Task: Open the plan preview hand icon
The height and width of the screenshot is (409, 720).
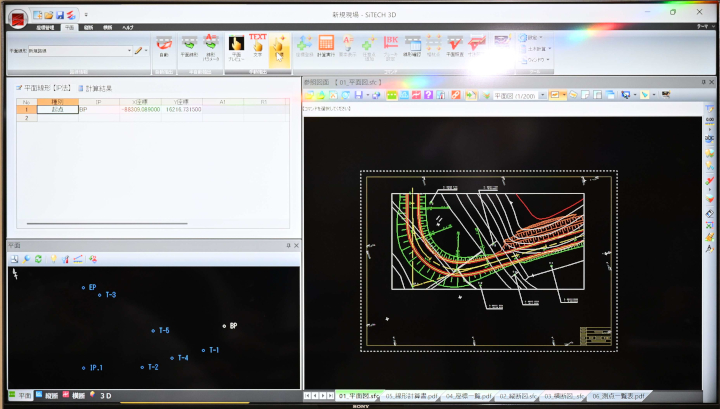Action: (x=236, y=45)
